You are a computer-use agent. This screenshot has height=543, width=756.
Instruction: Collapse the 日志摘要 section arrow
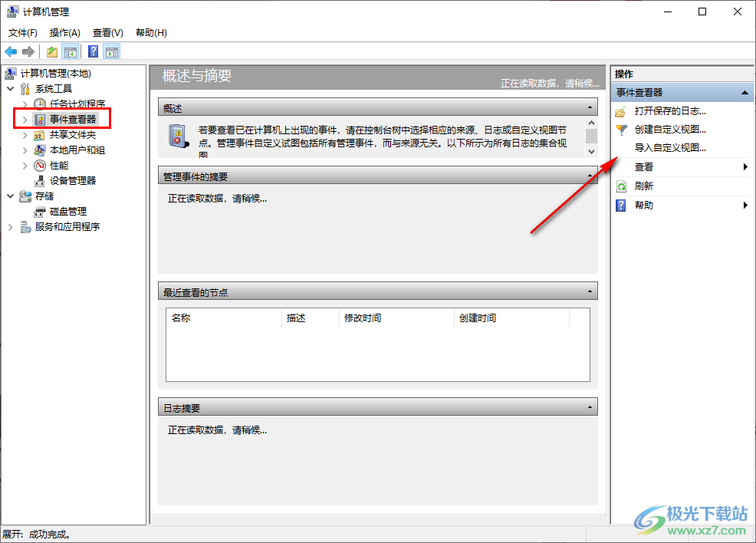click(x=590, y=407)
